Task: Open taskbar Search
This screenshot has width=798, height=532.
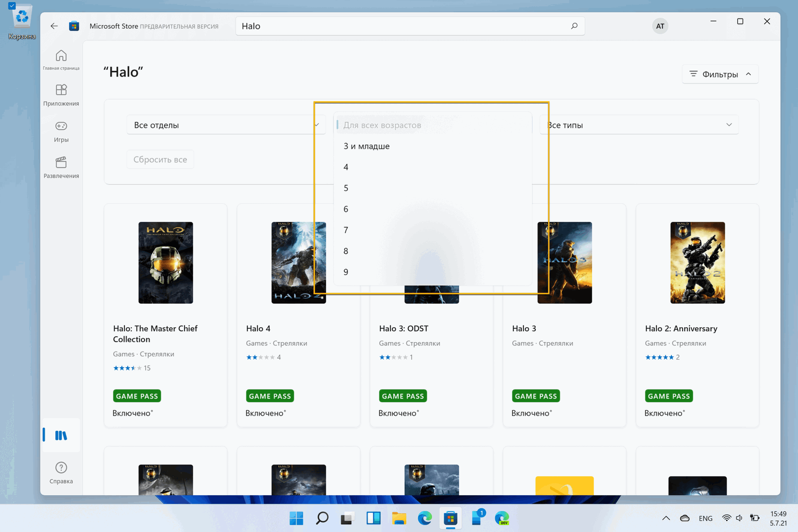Action: click(x=322, y=518)
